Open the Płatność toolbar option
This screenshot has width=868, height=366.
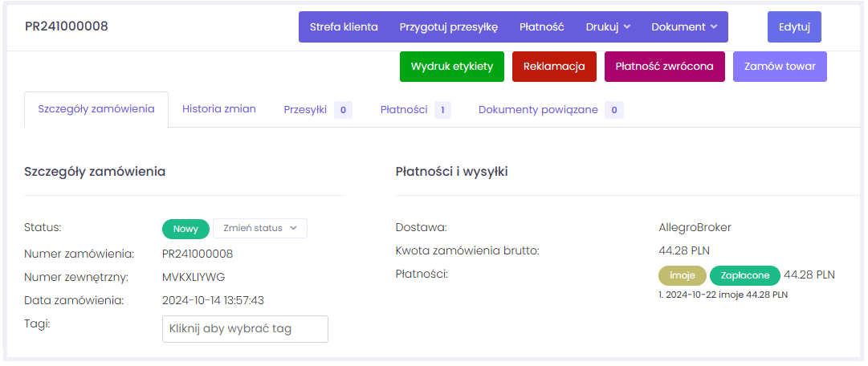pyautogui.click(x=541, y=26)
